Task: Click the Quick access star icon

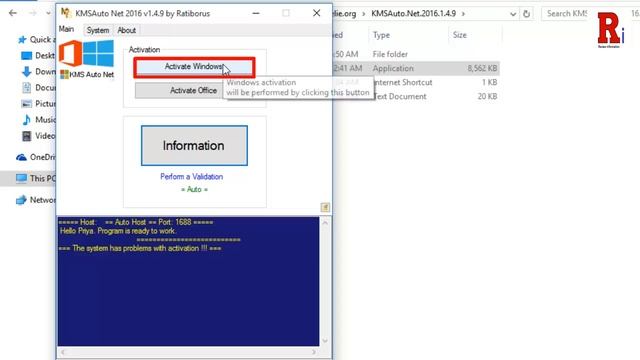Action: coord(22,40)
